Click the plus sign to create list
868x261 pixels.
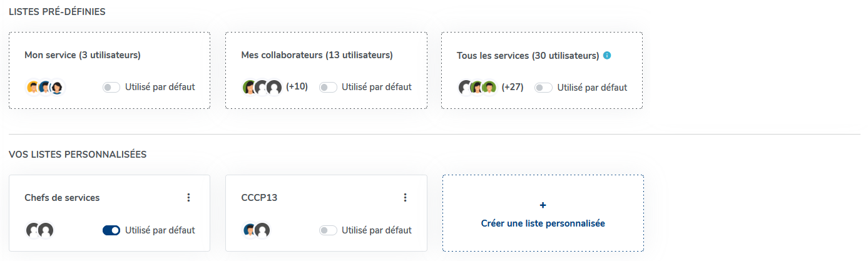[543, 205]
